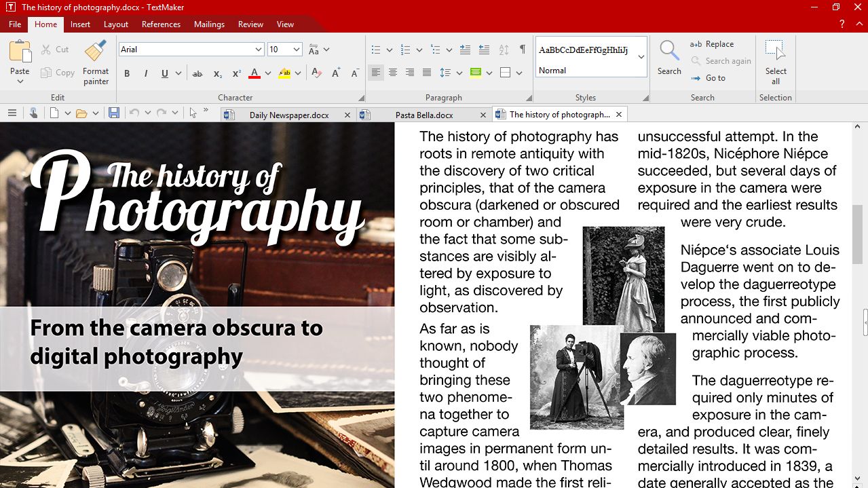Screen dimensions: 868x488
Task: Open the underline style dropdown arrow
Action: coord(178,73)
